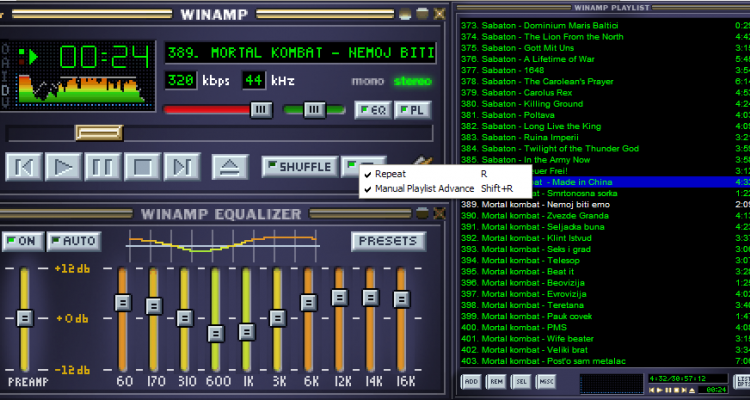Click the playlist REM button

(496, 382)
